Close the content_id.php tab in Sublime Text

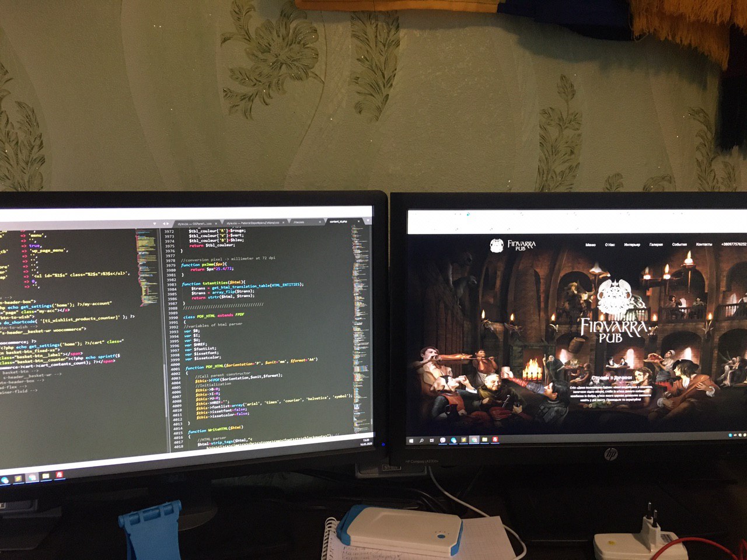point(358,222)
